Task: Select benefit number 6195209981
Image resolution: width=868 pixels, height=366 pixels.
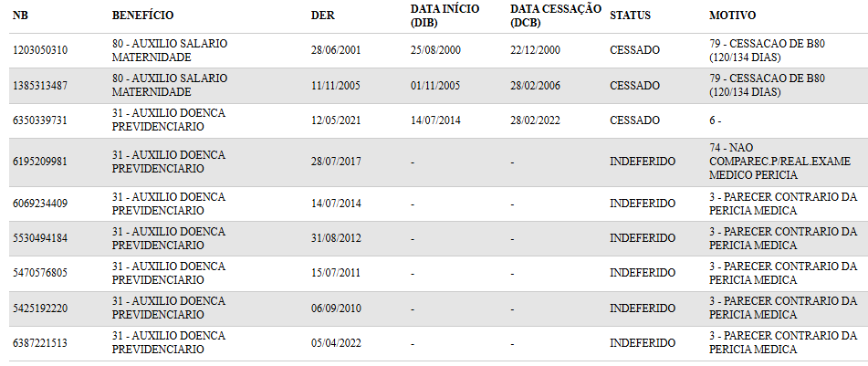Action: point(40,162)
